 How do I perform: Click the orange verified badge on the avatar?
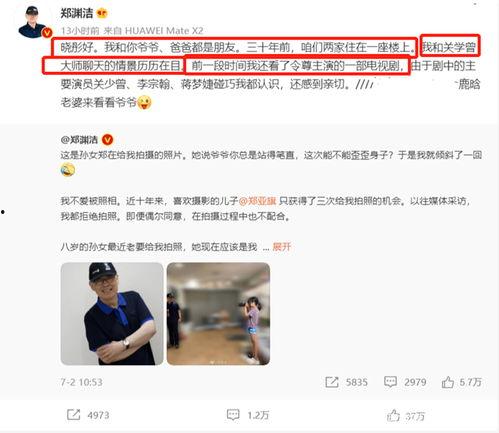click(x=47, y=33)
